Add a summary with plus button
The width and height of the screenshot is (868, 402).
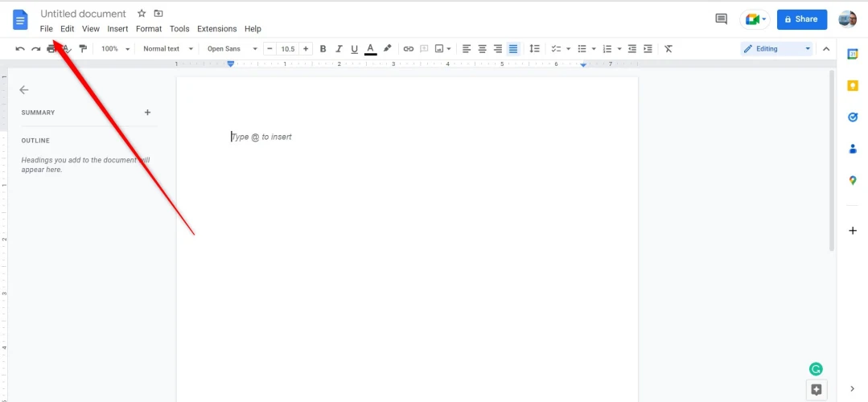click(x=147, y=113)
